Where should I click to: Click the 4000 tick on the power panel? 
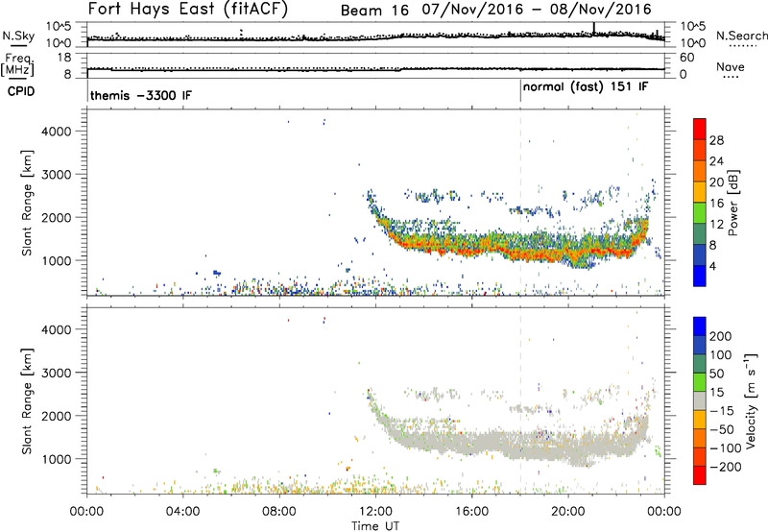tap(57, 132)
